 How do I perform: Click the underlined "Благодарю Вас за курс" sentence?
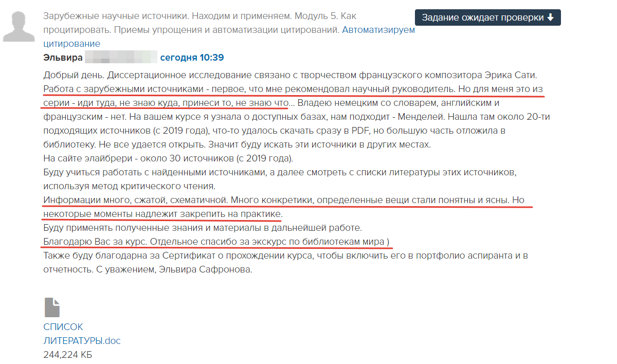point(96,242)
